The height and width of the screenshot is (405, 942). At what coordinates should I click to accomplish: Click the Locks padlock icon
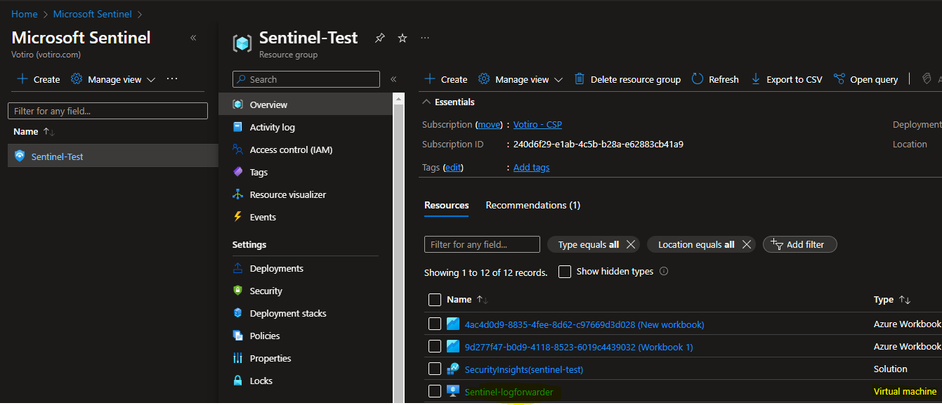238,381
